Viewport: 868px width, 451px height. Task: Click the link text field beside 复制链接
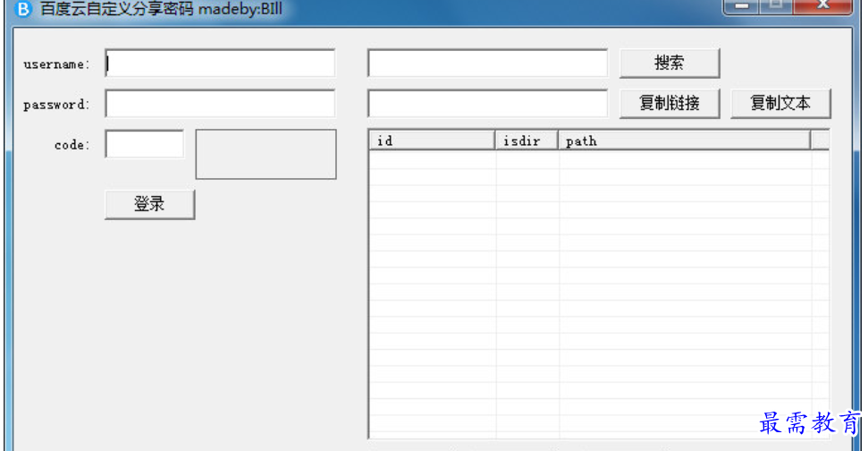click(488, 104)
